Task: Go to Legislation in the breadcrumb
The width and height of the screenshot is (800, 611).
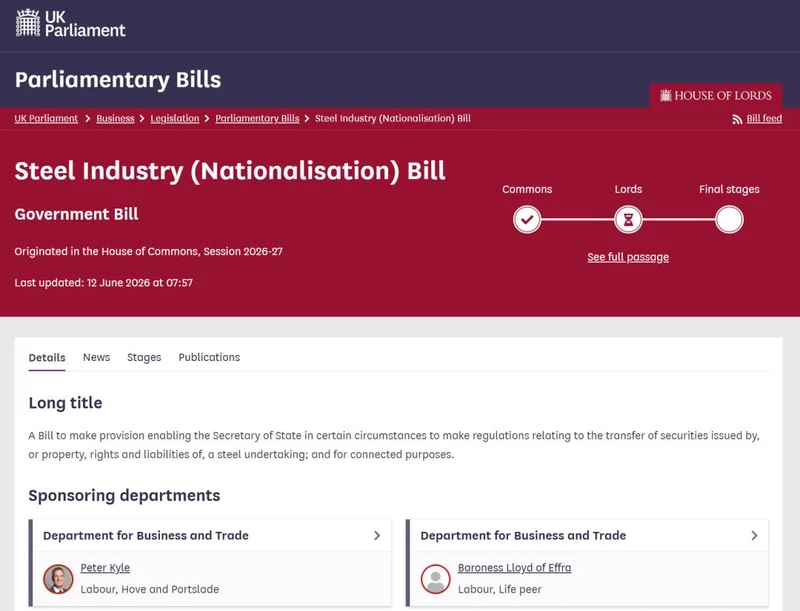Action: 174,118
